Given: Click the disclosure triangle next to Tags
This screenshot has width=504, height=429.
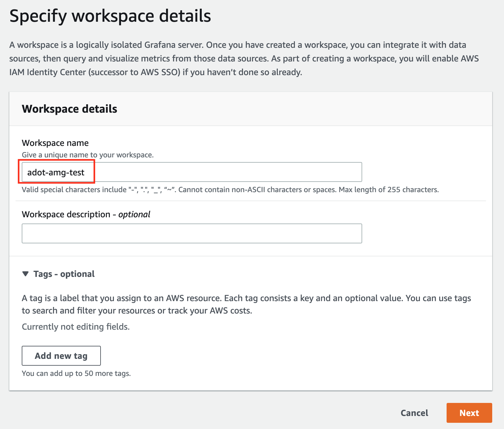Looking at the screenshot, I should (26, 274).
